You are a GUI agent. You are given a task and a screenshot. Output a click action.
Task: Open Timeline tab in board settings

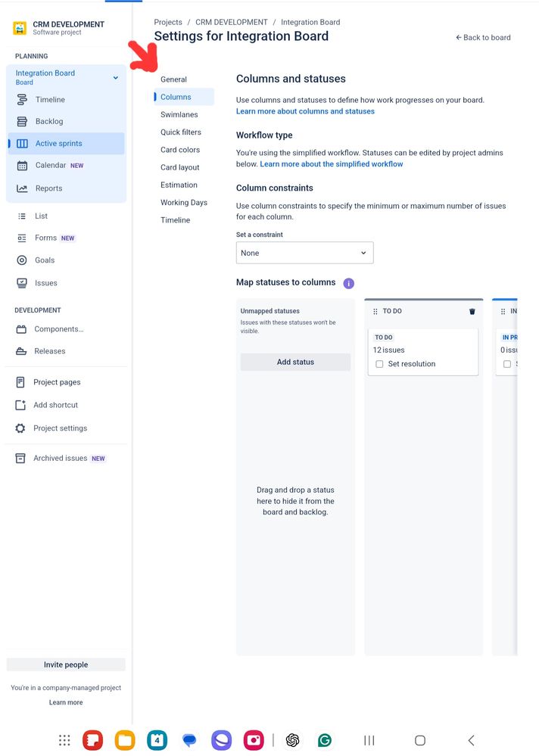pos(175,220)
